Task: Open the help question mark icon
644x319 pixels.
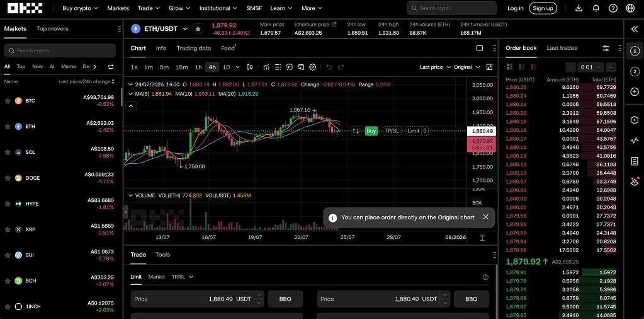Action: click(x=613, y=8)
